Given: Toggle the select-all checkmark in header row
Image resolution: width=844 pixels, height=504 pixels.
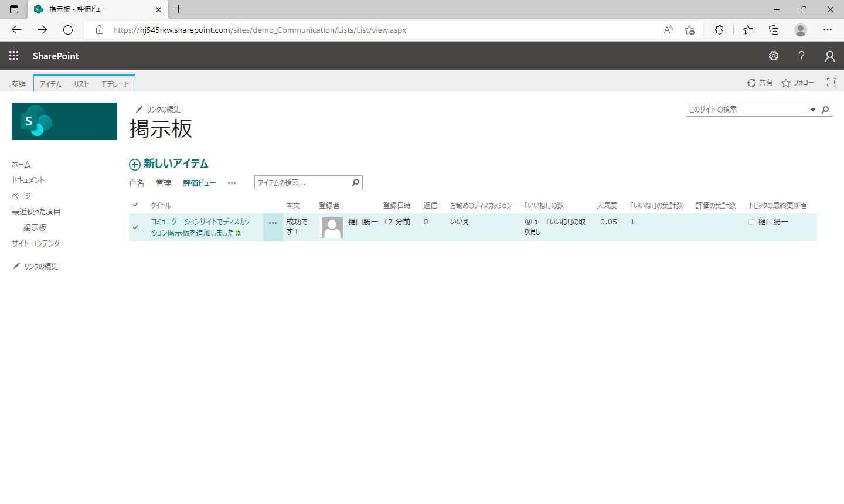Looking at the screenshot, I should [135, 205].
